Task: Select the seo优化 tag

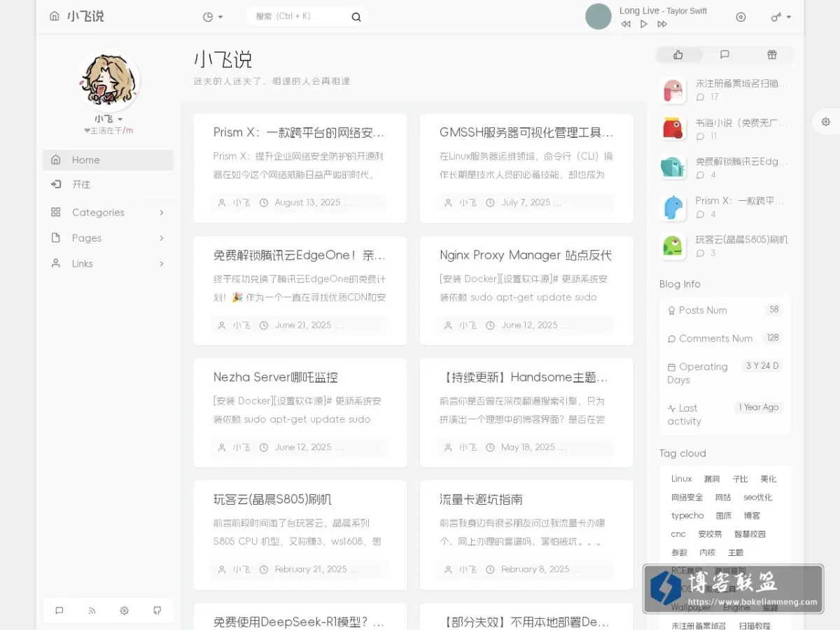Action: (x=758, y=498)
